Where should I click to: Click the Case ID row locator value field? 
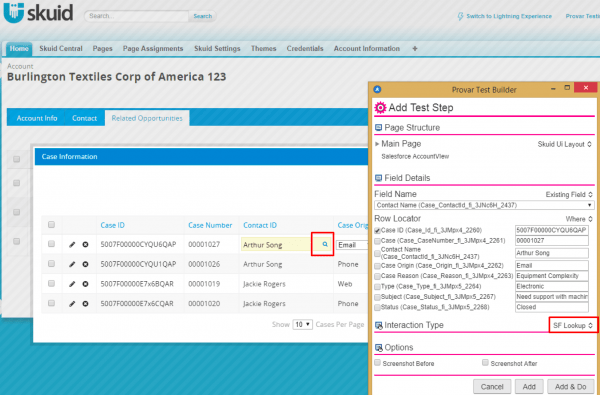(552, 230)
